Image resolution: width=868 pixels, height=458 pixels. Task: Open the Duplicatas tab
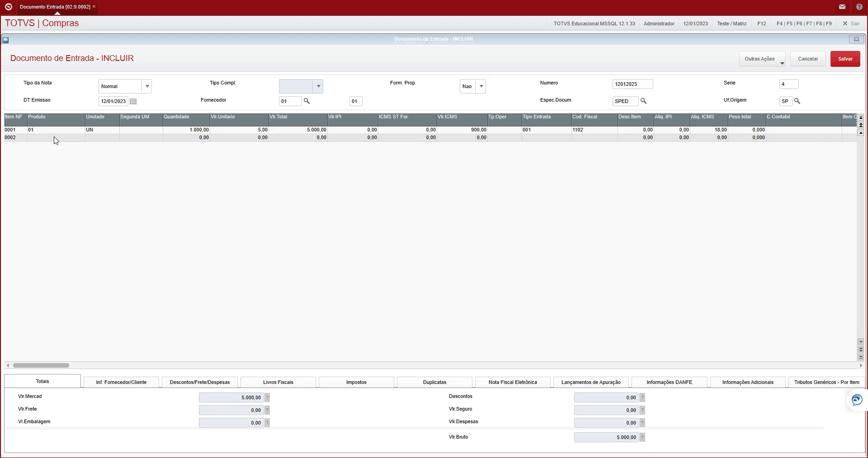[x=434, y=382]
